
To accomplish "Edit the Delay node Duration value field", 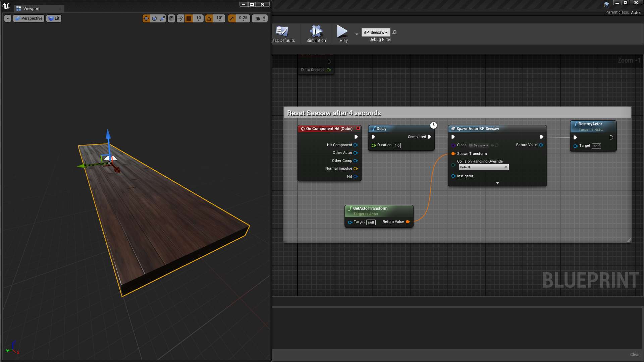I will coord(397,145).
